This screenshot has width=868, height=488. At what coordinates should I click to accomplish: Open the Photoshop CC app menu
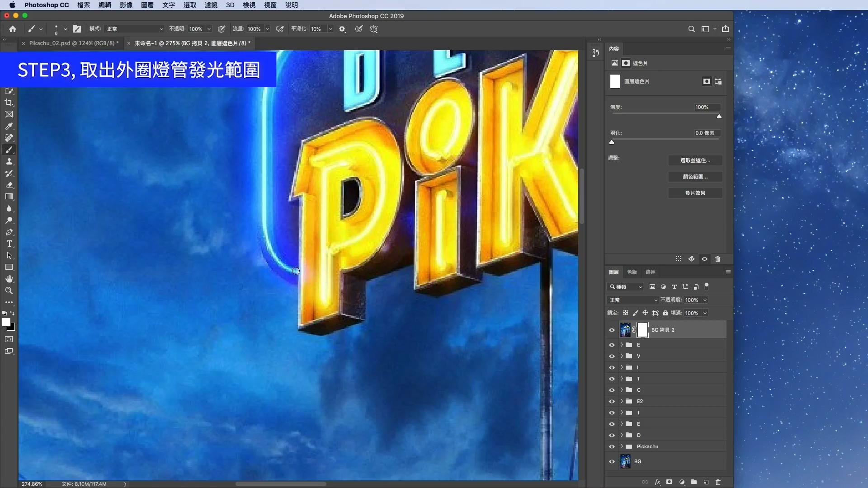tap(47, 5)
